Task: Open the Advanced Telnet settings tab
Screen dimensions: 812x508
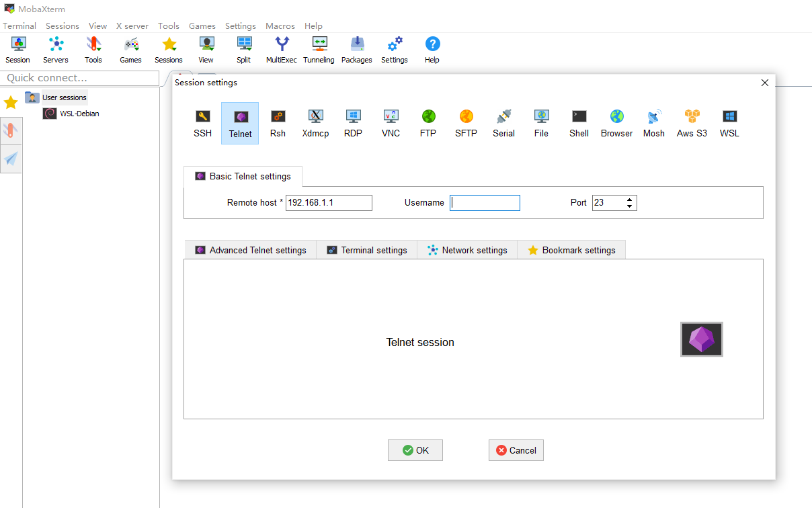Action: click(x=250, y=250)
